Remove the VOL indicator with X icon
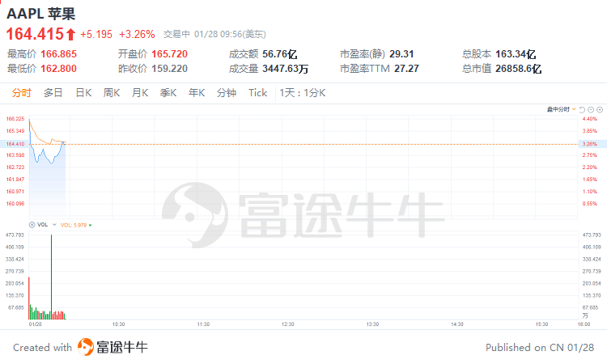 coord(32,225)
